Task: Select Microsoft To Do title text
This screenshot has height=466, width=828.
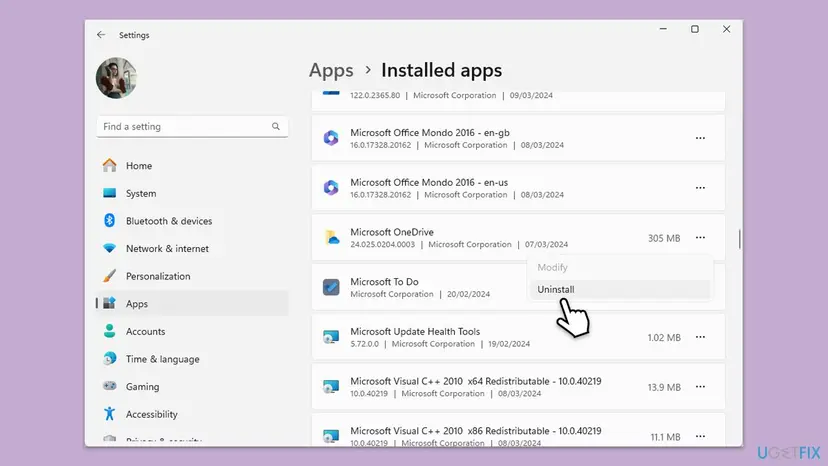Action: click(x=384, y=282)
